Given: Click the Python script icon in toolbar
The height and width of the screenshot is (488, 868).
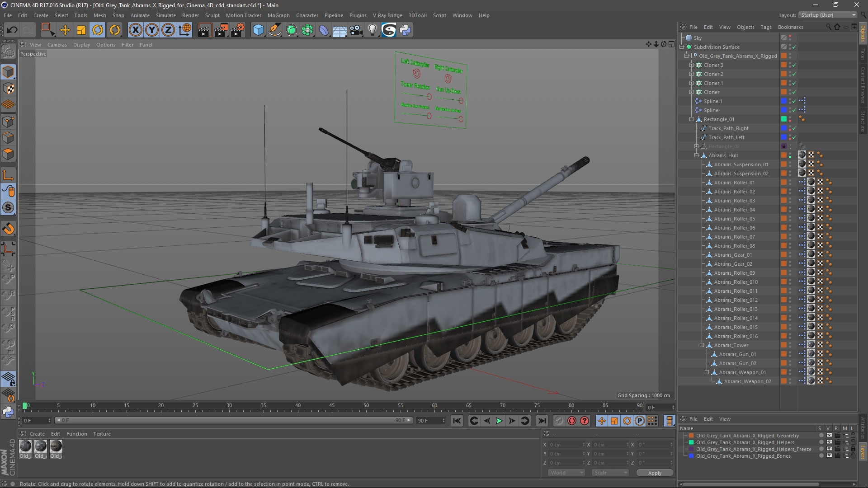Looking at the screenshot, I should 405,30.
